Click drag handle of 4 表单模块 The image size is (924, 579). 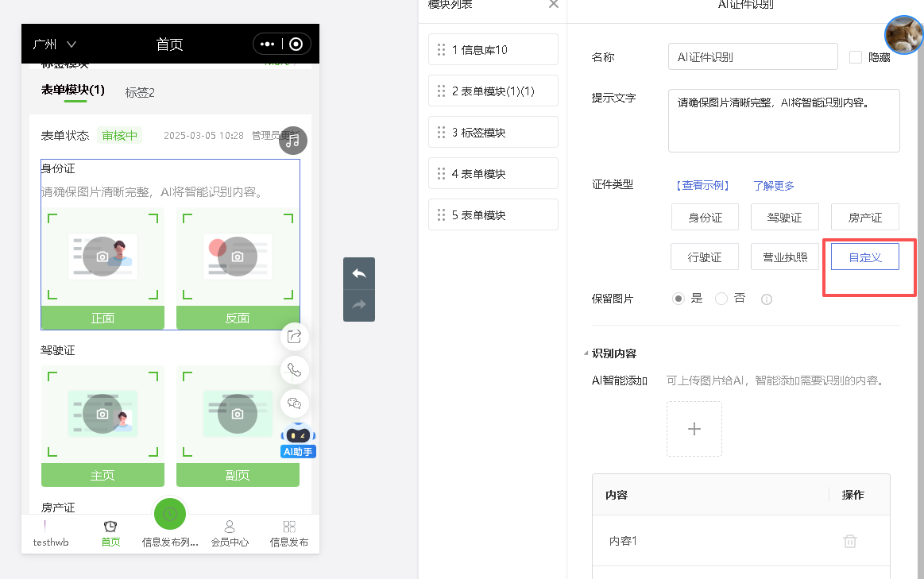pyautogui.click(x=441, y=173)
